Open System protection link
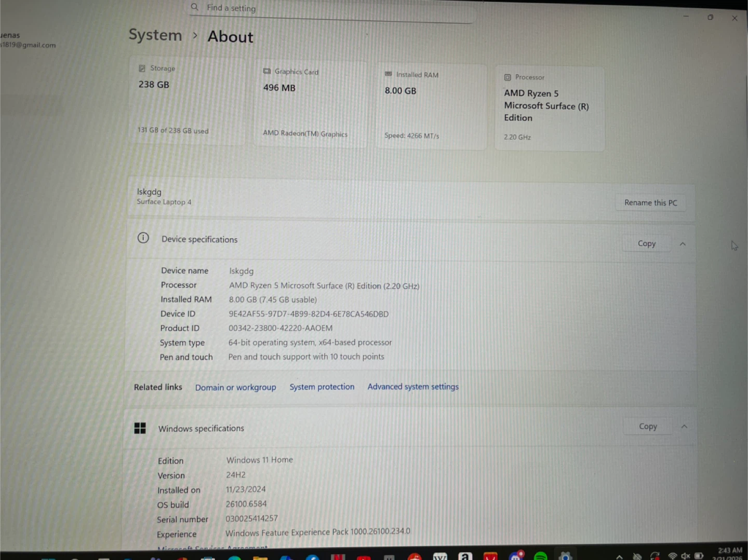Viewport: 748px width, 560px height. pyautogui.click(x=322, y=387)
